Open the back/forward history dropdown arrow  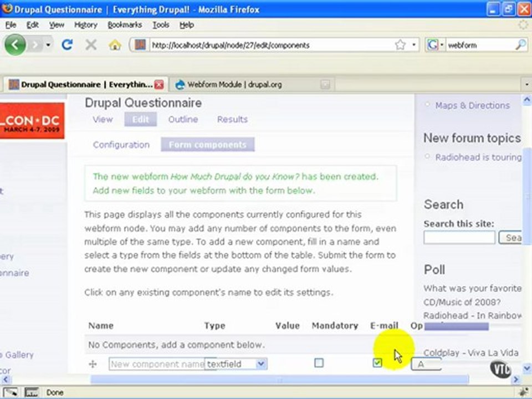click(48, 45)
